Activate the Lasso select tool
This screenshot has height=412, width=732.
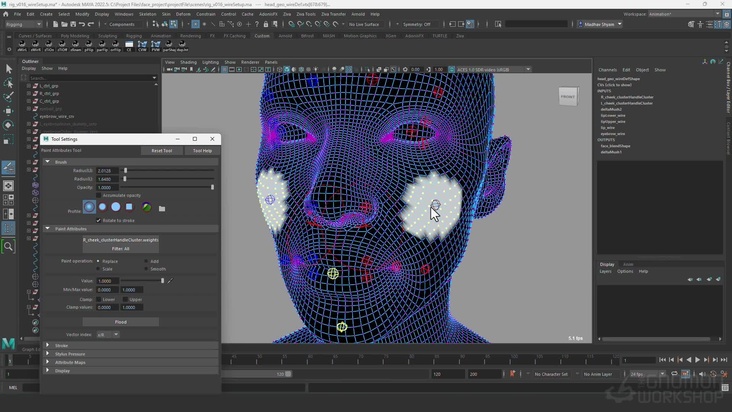pyautogui.click(x=8, y=83)
